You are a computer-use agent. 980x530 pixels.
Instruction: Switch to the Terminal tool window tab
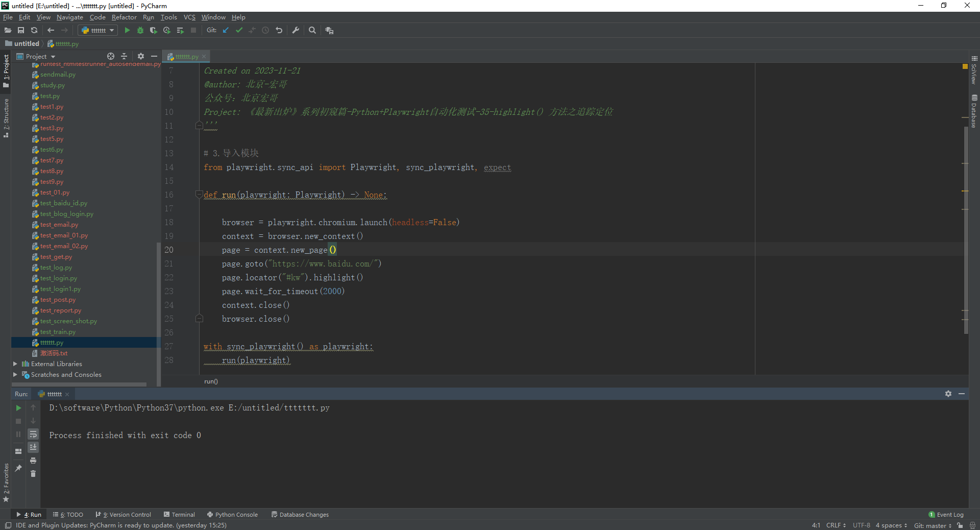[179, 515]
